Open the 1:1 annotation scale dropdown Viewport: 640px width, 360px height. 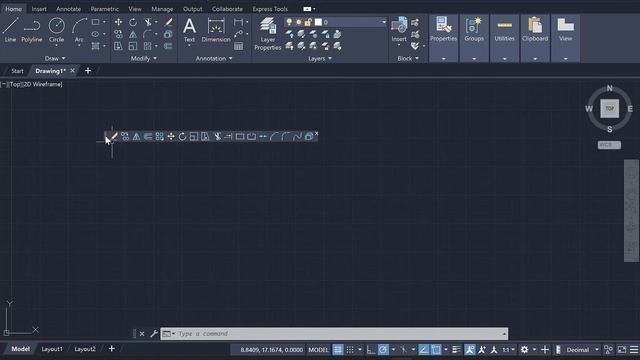508,350
